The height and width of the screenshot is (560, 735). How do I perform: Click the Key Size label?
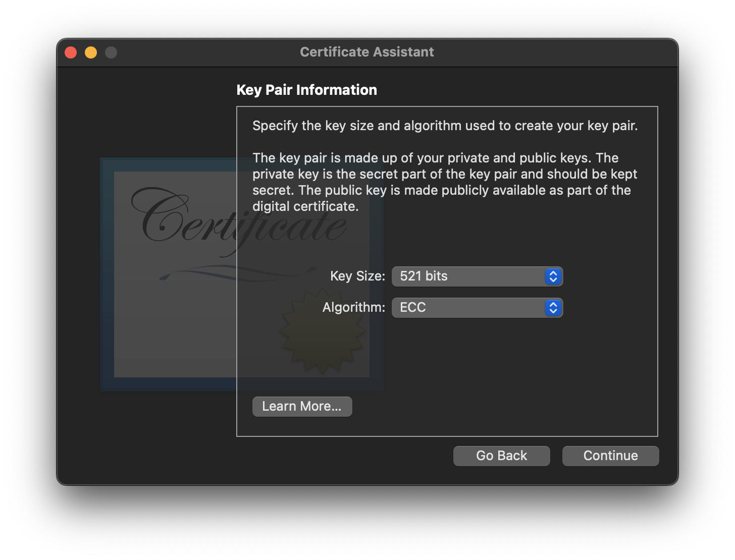357,276
